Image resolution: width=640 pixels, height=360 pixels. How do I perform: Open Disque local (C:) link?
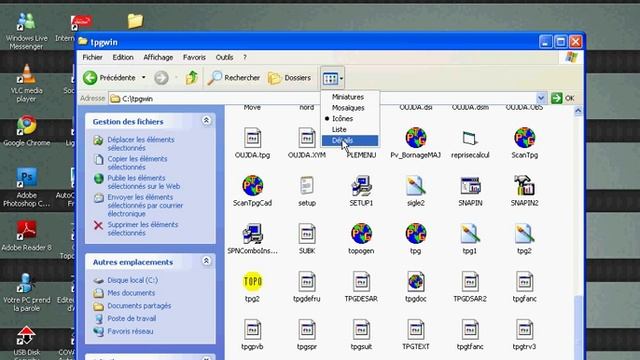tap(132, 280)
